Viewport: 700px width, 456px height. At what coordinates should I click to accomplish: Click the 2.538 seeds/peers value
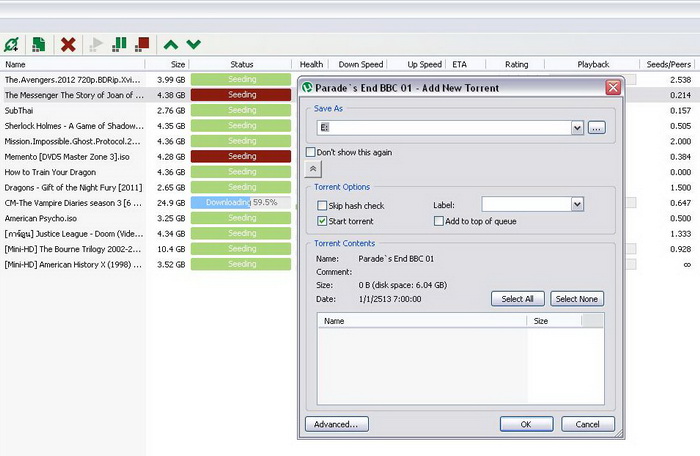pos(680,79)
